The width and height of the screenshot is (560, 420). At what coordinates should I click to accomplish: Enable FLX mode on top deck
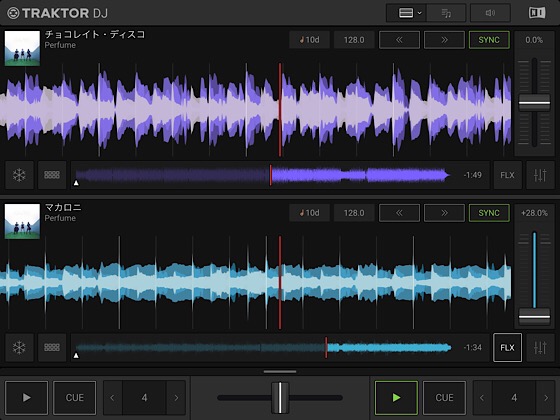(x=508, y=175)
